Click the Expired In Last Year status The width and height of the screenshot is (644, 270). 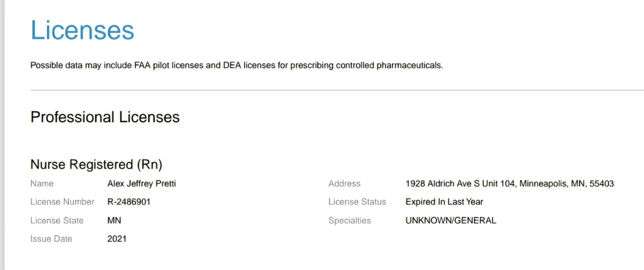[444, 202]
